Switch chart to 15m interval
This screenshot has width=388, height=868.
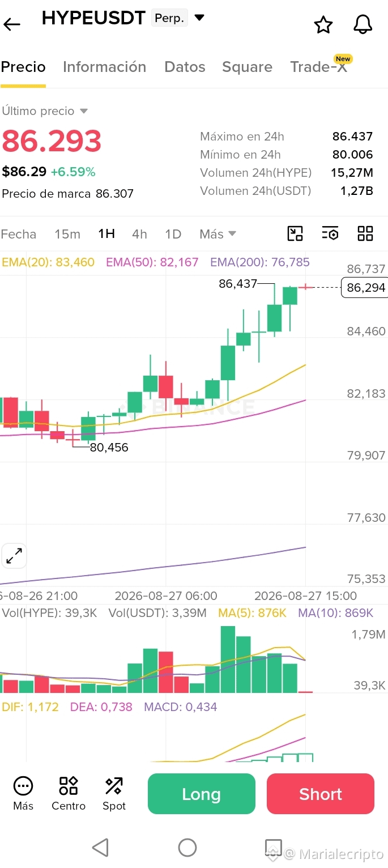click(67, 234)
